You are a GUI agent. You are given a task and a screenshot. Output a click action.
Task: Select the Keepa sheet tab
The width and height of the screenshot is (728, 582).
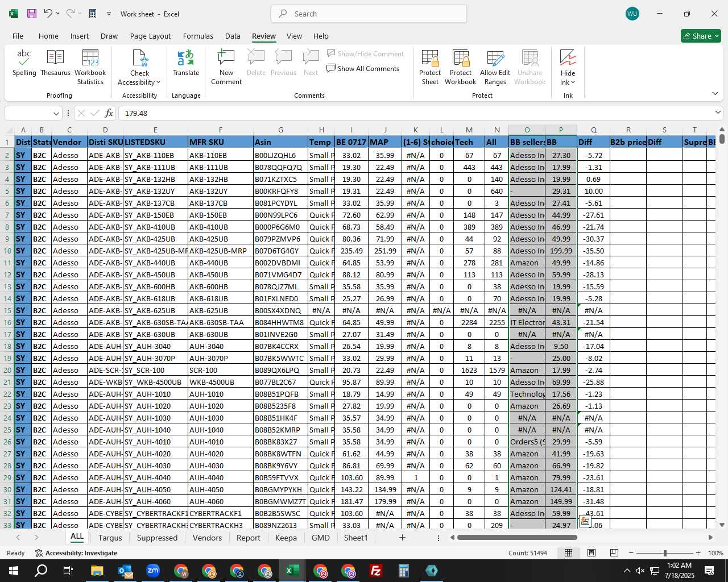286,538
